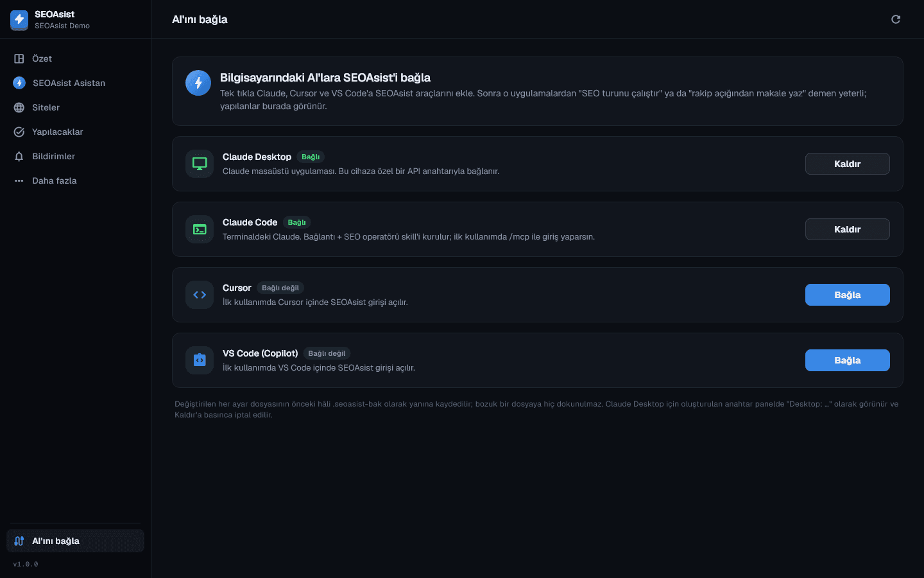Click the AI'ını bağla plug icon
This screenshot has width=924, height=578.
[x=19, y=541]
